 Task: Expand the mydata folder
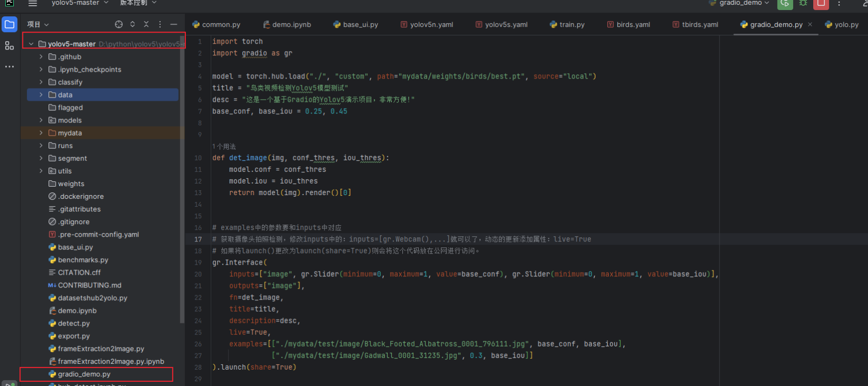41,133
